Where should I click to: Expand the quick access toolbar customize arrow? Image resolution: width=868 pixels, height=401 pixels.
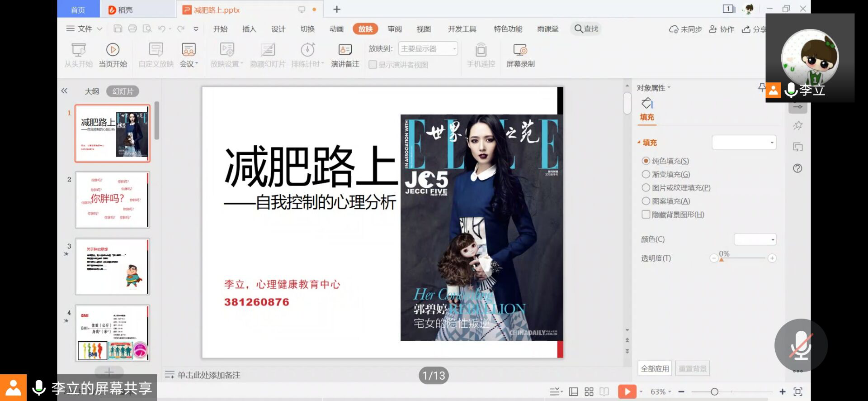(196, 29)
